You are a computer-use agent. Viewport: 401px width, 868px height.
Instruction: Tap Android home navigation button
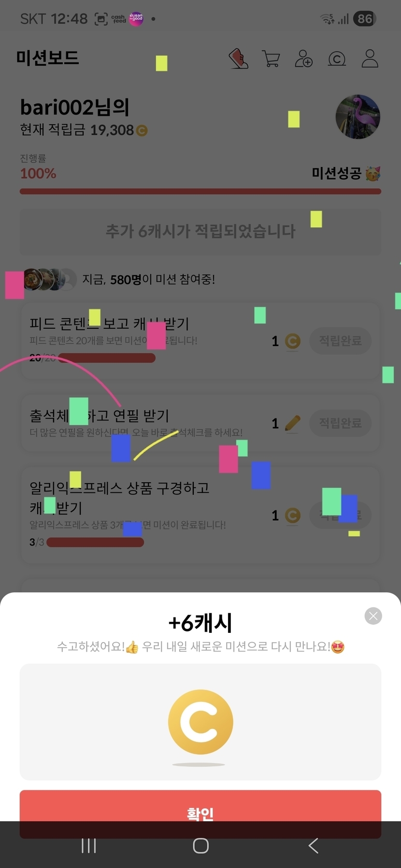tap(200, 845)
